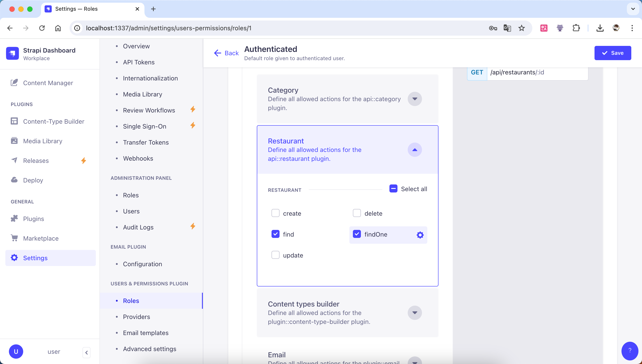
Task: Click the Content-Type Builder icon
Action: pyautogui.click(x=14, y=121)
